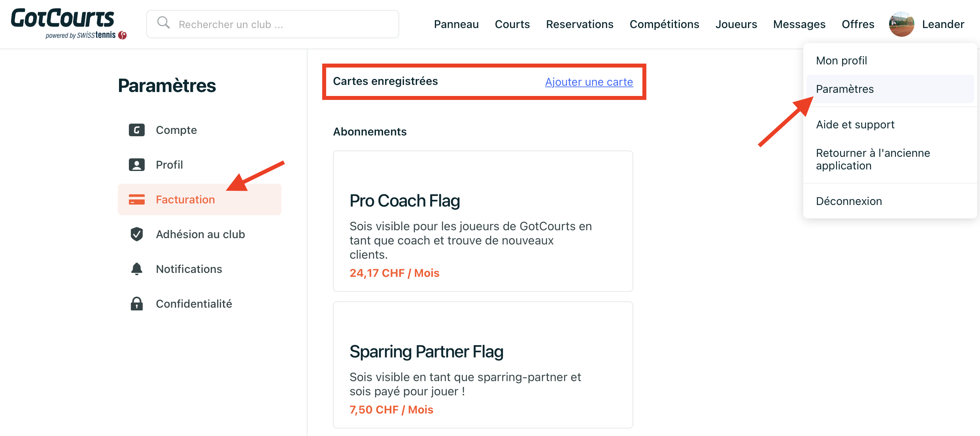Open Reservations in the top navigation
The height and width of the screenshot is (436, 980).
click(x=580, y=24)
